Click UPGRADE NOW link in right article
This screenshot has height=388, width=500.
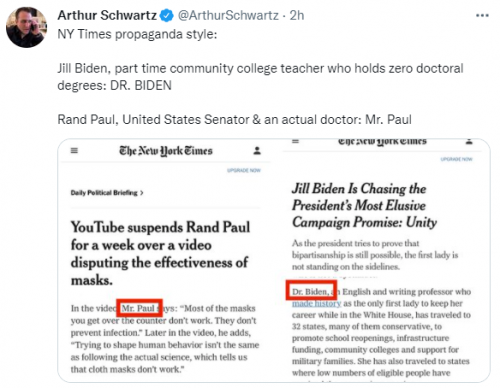coord(456,159)
